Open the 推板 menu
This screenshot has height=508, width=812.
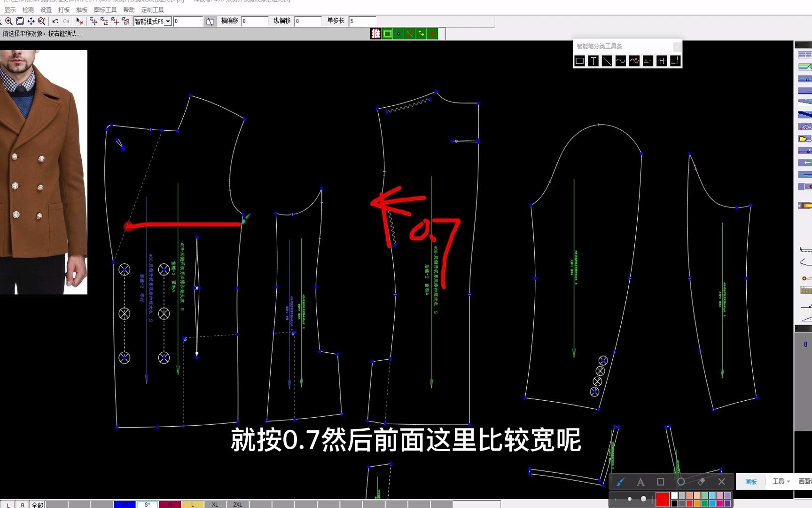[x=82, y=10]
